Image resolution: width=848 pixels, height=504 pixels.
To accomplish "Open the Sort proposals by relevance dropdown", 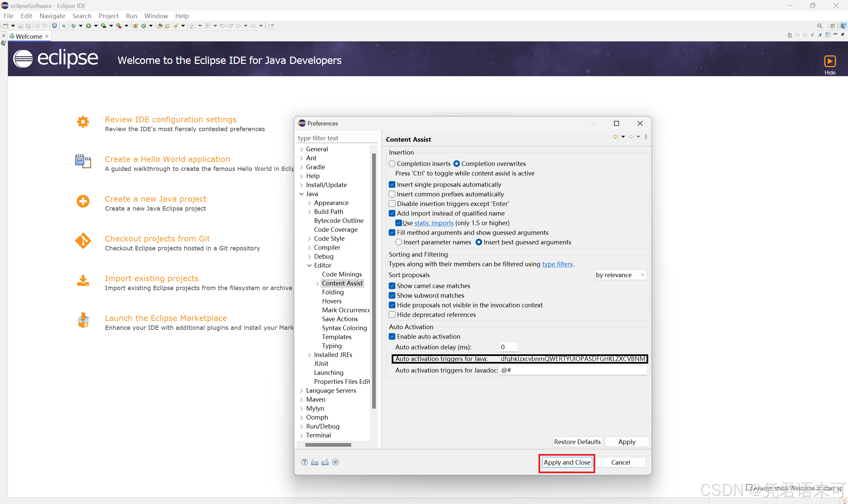I will coord(620,275).
